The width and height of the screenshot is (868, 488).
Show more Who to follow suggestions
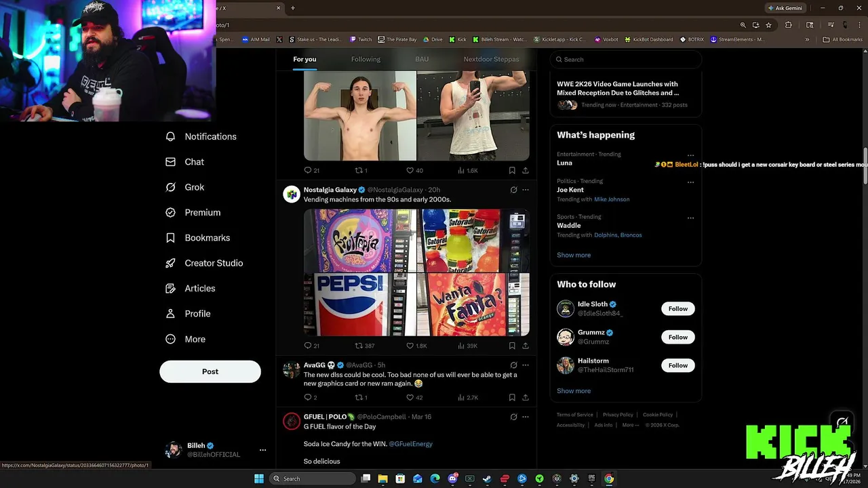click(x=574, y=390)
